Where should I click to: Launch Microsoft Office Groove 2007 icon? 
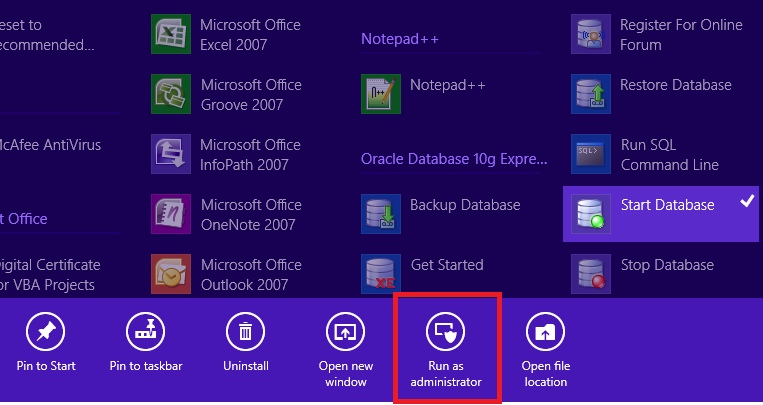[x=171, y=94]
